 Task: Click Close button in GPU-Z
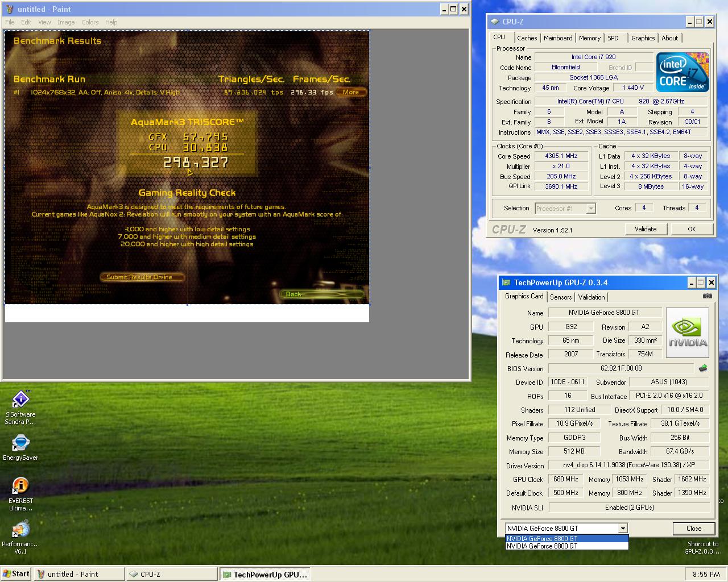(694, 528)
